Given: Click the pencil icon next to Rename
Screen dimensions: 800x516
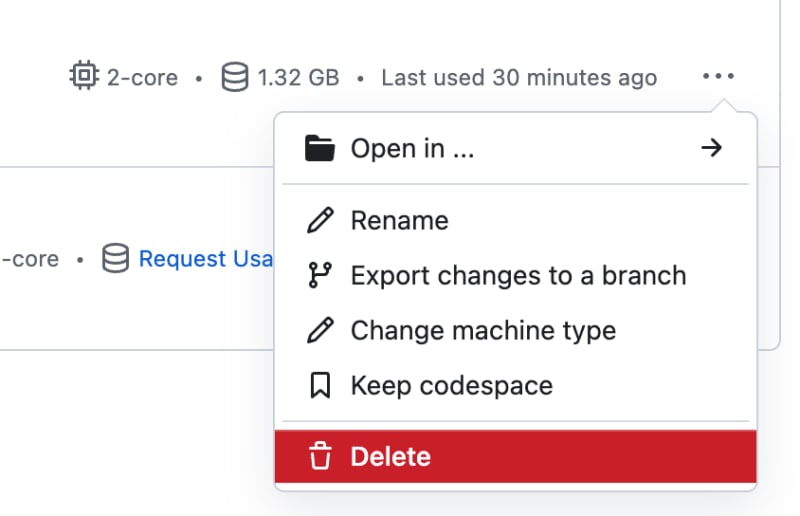Looking at the screenshot, I should [x=320, y=220].
